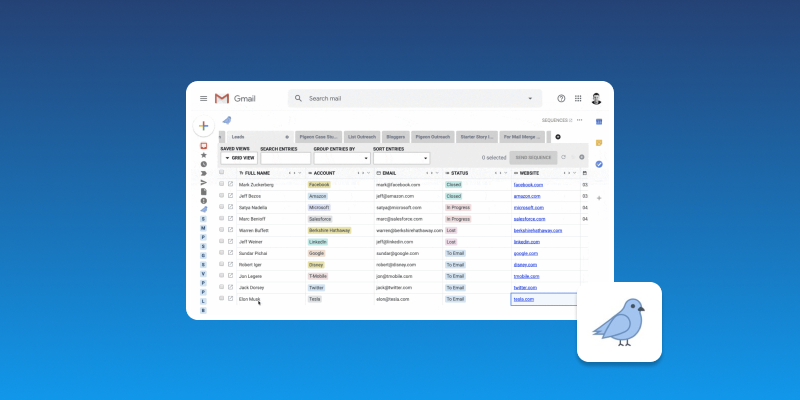Open the Account column menu chevron
The height and width of the screenshot is (400, 800).
click(x=368, y=173)
